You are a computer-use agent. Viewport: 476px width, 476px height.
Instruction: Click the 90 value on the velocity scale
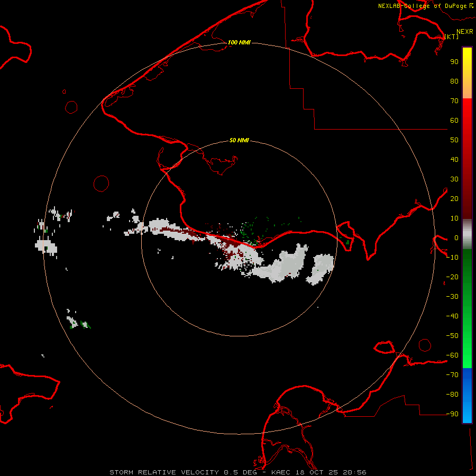tap(454, 62)
